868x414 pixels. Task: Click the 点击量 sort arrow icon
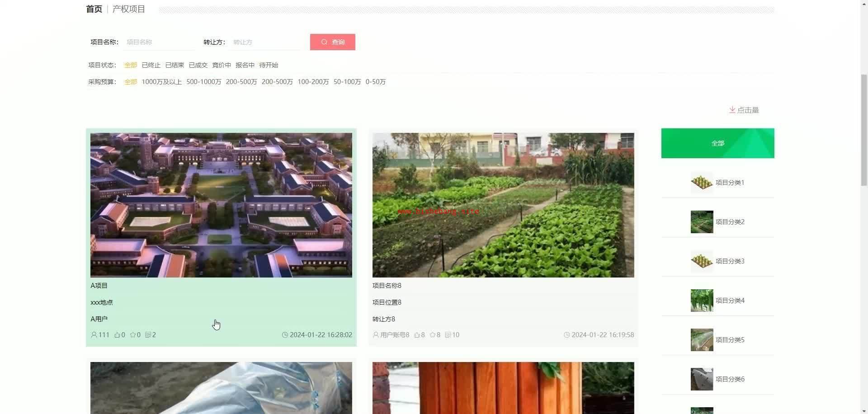[732, 110]
